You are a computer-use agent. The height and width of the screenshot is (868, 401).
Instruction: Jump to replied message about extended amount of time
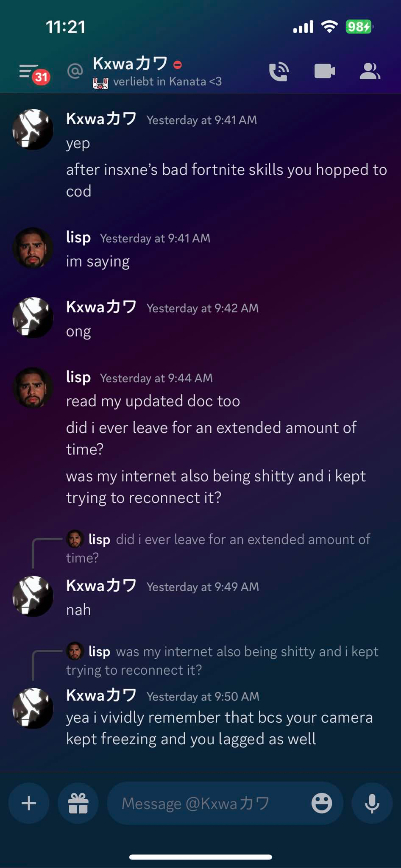pyautogui.click(x=218, y=548)
